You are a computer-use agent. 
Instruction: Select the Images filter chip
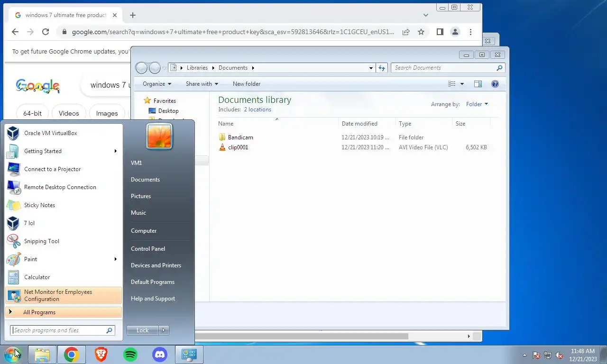[x=107, y=113]
